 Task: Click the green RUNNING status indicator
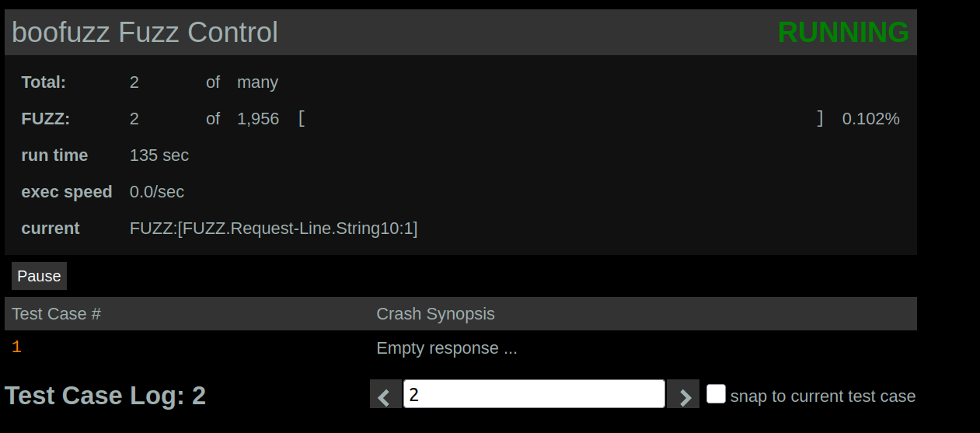click(842, 33)
